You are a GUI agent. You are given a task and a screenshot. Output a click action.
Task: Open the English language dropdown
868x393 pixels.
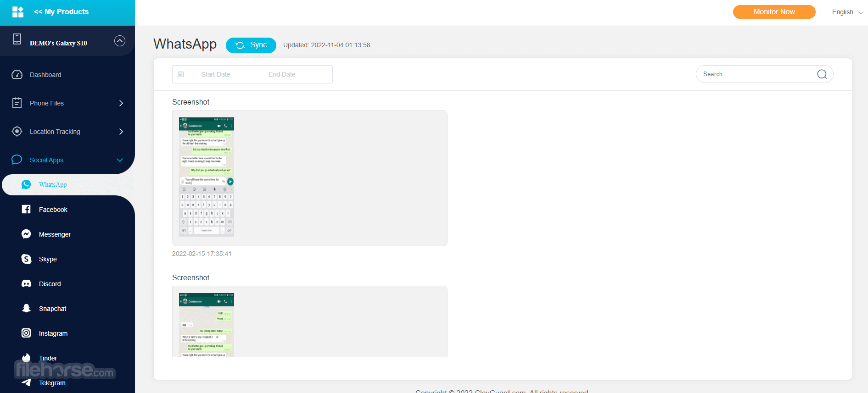click(847, 12)
